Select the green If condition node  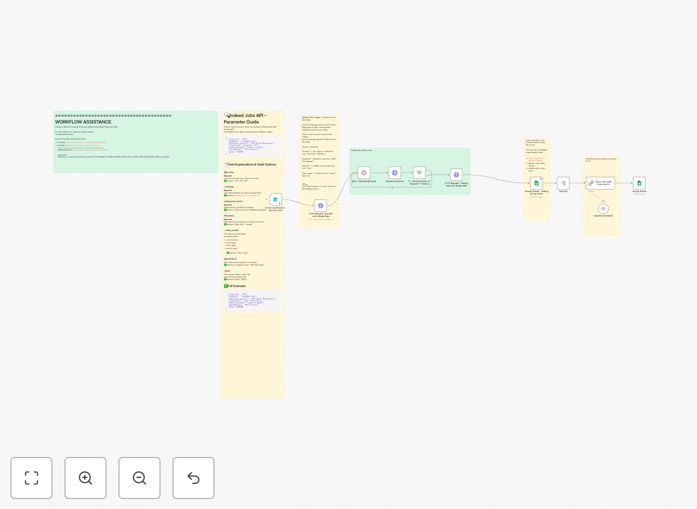419,172
